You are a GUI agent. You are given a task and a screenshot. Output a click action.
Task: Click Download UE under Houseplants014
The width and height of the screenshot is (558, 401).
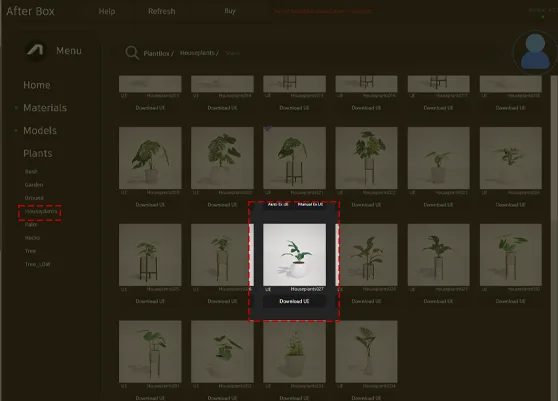(x=222, y=108)
